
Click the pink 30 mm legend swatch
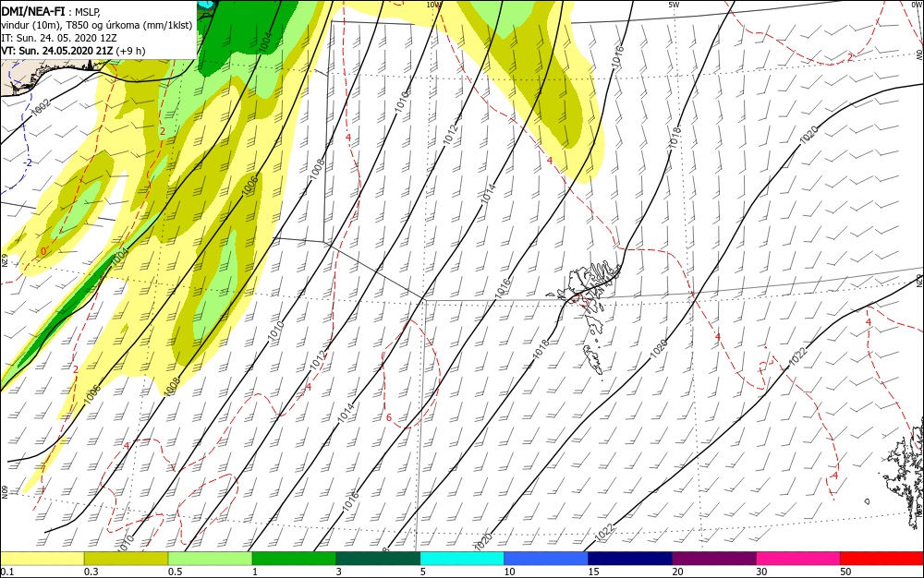click(x=798, y=559)
